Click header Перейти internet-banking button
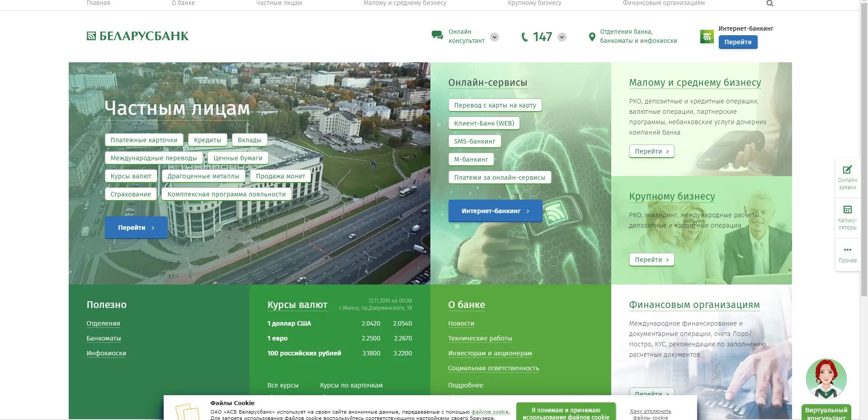 [738, 42]
